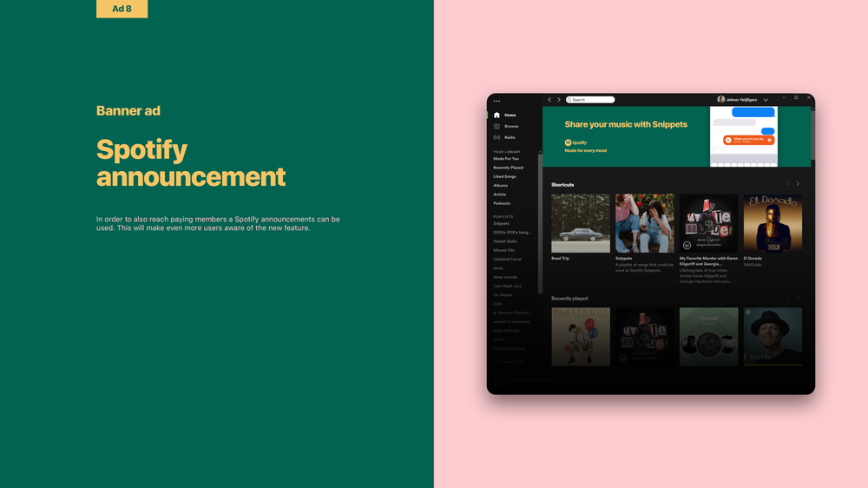This screenshot has width=868, height=488.
Task: Open Hawaii Radio cover in Recently played
Action: pos(708,337)
